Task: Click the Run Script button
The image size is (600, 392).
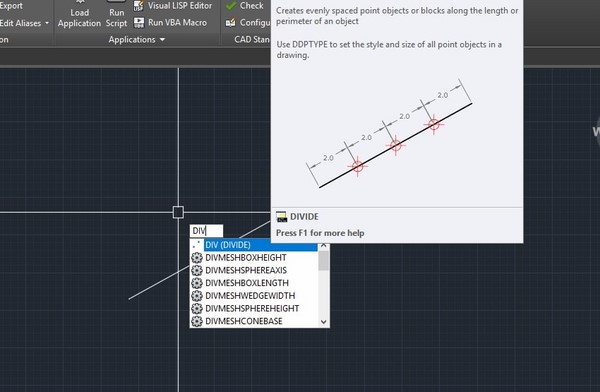Action: (116, 14)
